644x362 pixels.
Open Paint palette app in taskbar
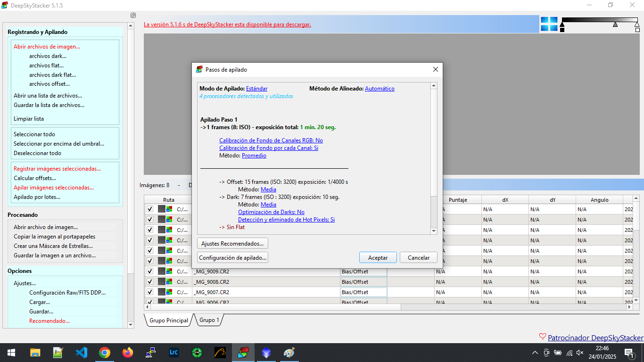(x=289, y=352)
